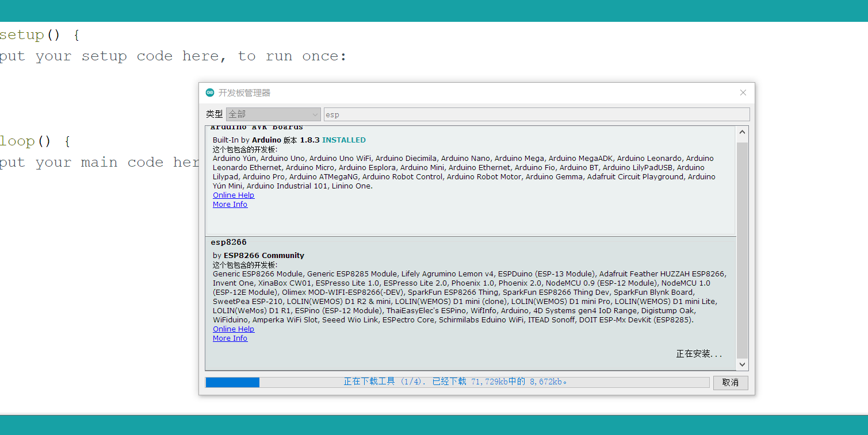Click 'loop() {' line in code editor
Viewport: 868px width, 435px height.
pyautogui.click(x=35, y=141)
